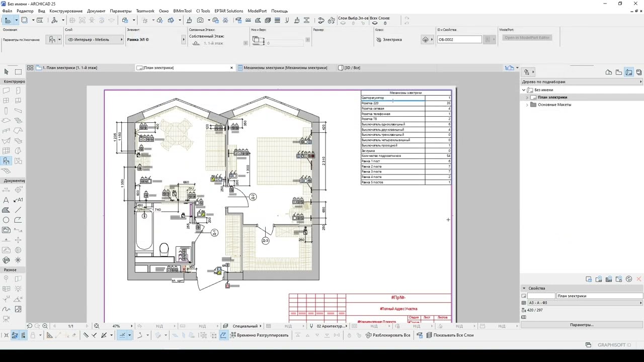
Task: Click the Zoom in magnifier icon
Action: point(45,326)
